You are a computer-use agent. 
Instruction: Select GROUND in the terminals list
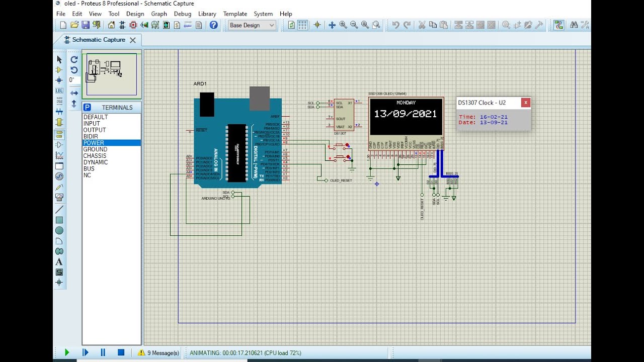click(x=95, y=149)
